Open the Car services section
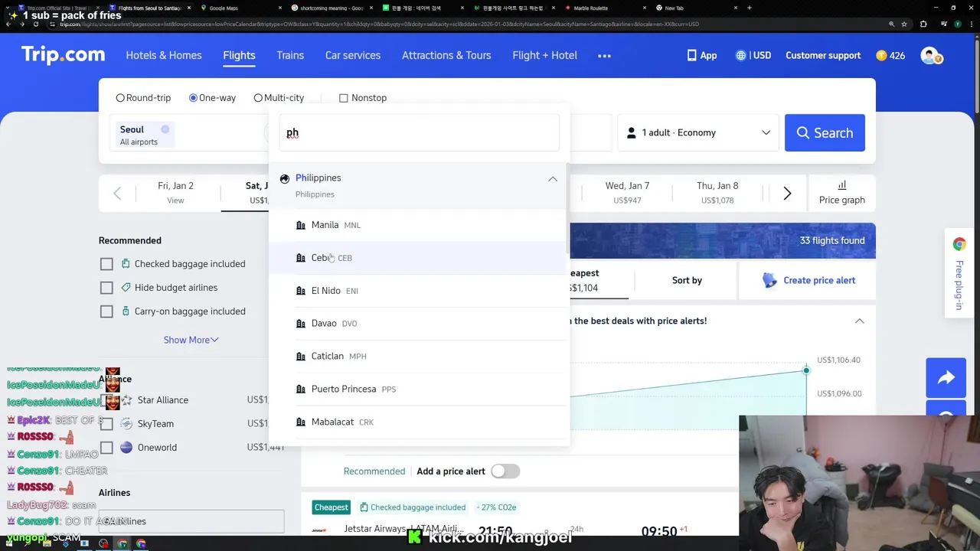The width and height of the screenshot is (980, 551). click(353, 55)
